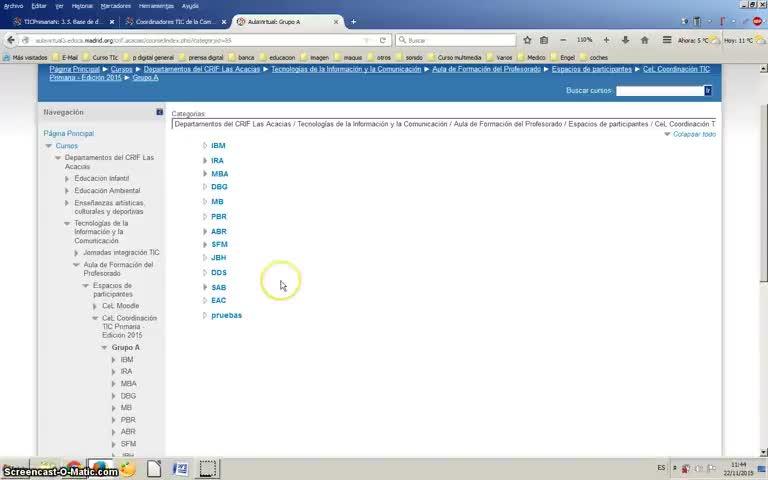This screenshot has height=480, width=768.
Task: Open the Curso TIC bookmark folder
Action: tap(100, 57)
